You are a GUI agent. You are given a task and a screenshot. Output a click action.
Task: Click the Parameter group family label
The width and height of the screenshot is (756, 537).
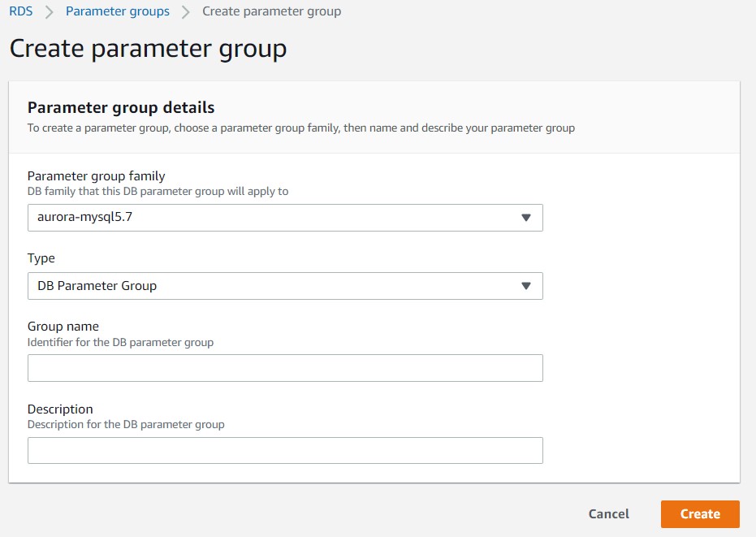(97, 175)
